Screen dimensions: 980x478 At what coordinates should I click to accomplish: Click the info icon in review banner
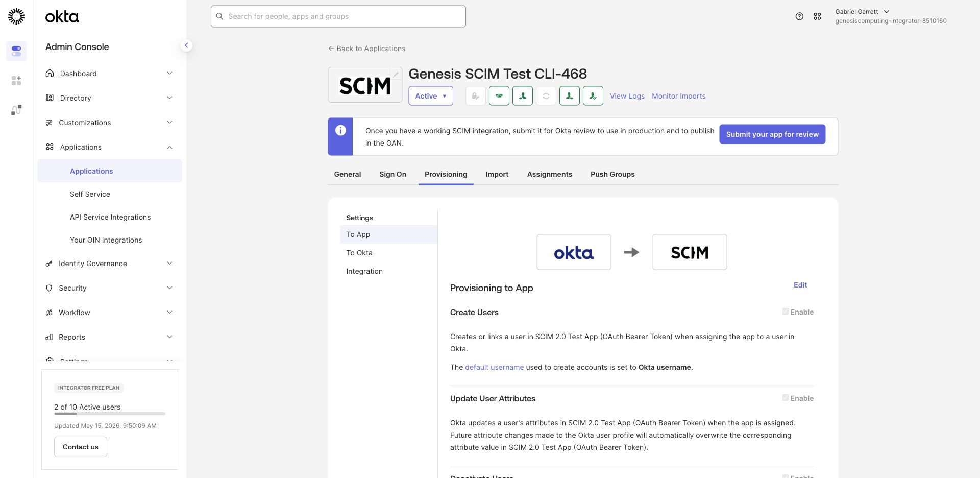(x=340, y=131)
